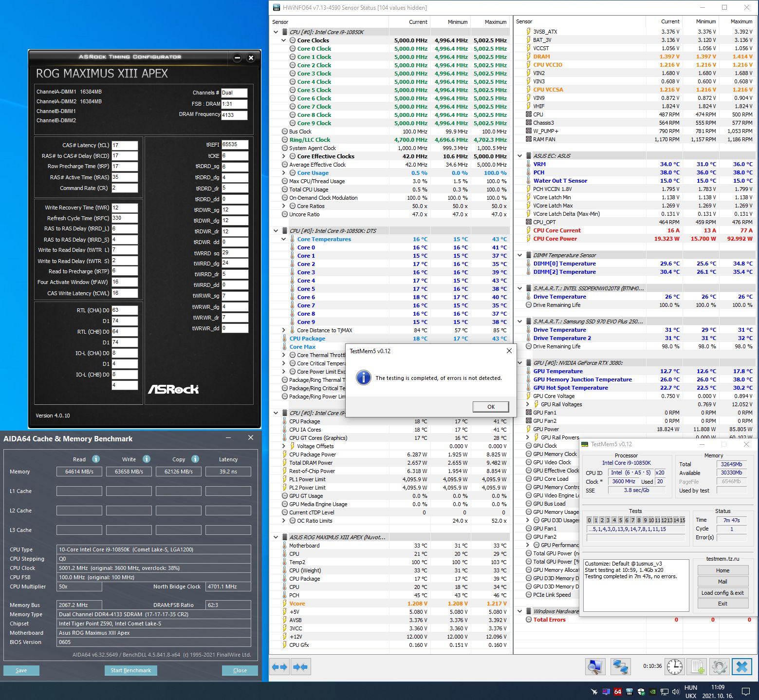Click Refresh Cycle Time (tRFC) field
This screenshot has height=700, width=759.
[125, 218]
